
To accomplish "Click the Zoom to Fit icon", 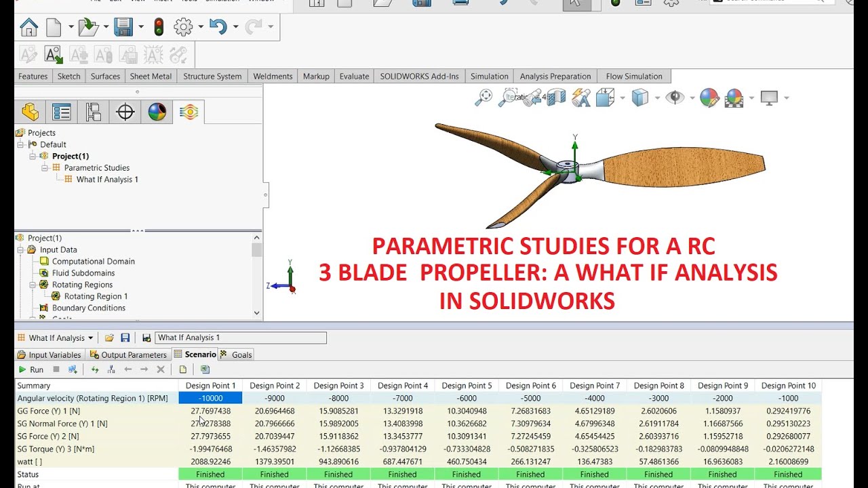I will [484, 98].
